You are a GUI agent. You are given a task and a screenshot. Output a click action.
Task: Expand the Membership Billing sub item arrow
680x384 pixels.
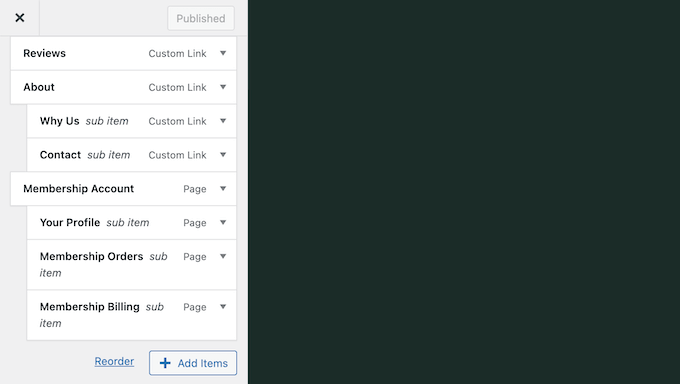pos(223,306)
